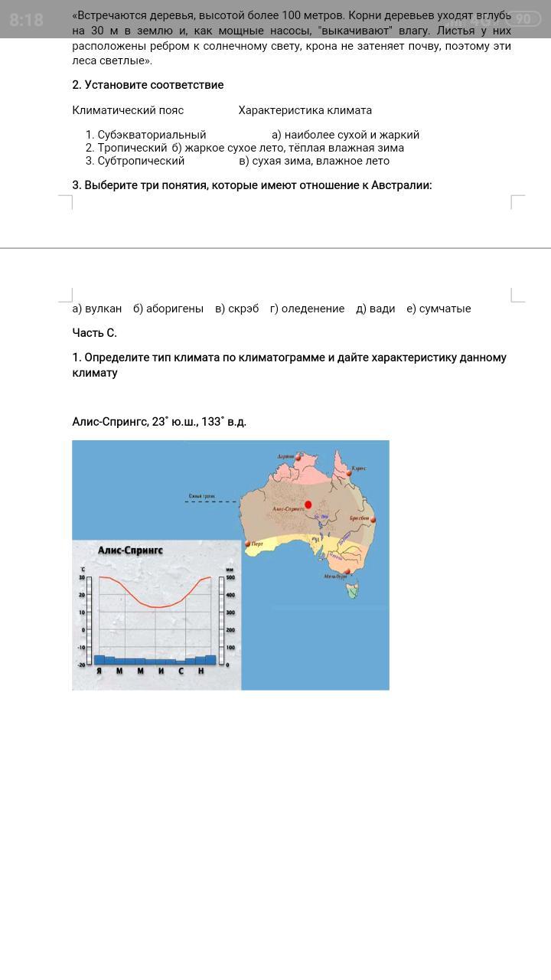Select the Perth city marker
The width and height of the screenshot is (551, 980).
248,544
